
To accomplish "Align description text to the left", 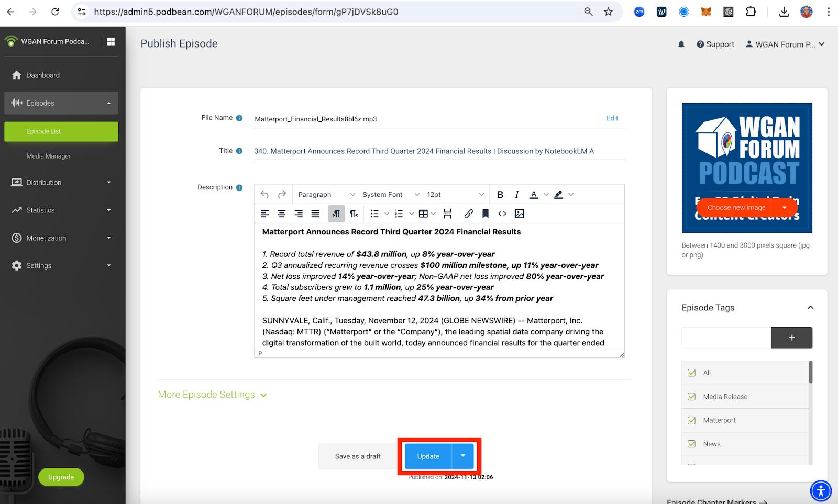I will 265,214.
